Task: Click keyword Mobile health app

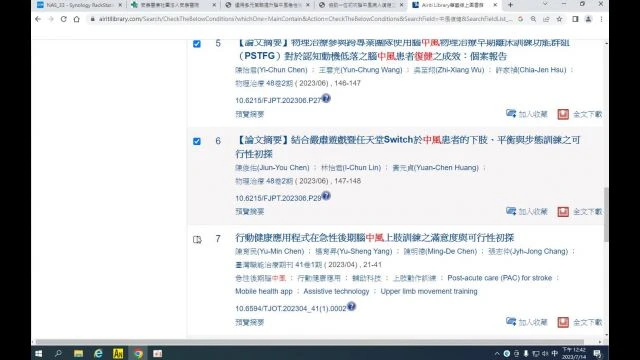Action: 264,291
